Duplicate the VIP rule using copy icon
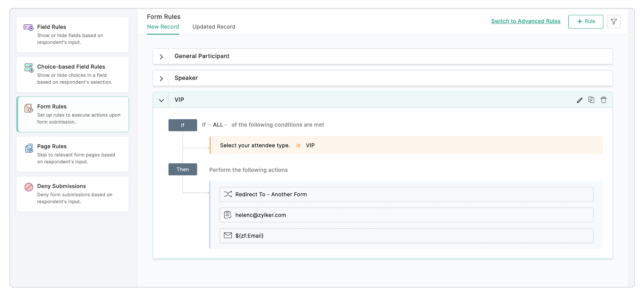The image size is (644, 297). coord(591,100)
